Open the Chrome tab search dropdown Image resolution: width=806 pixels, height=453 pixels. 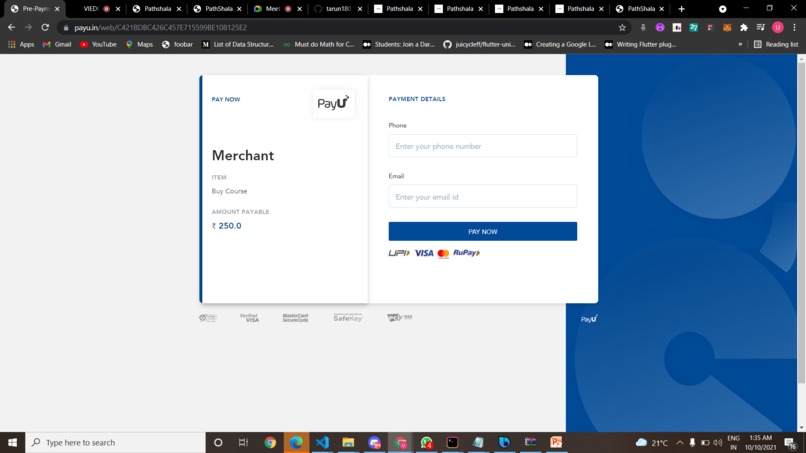click(x=722, y=9)
